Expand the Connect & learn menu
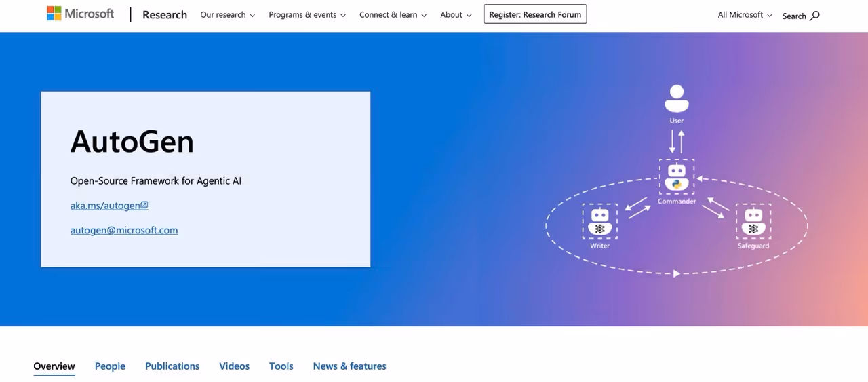Viewport: 868px width, 382px height. click(x=393, y=14)
